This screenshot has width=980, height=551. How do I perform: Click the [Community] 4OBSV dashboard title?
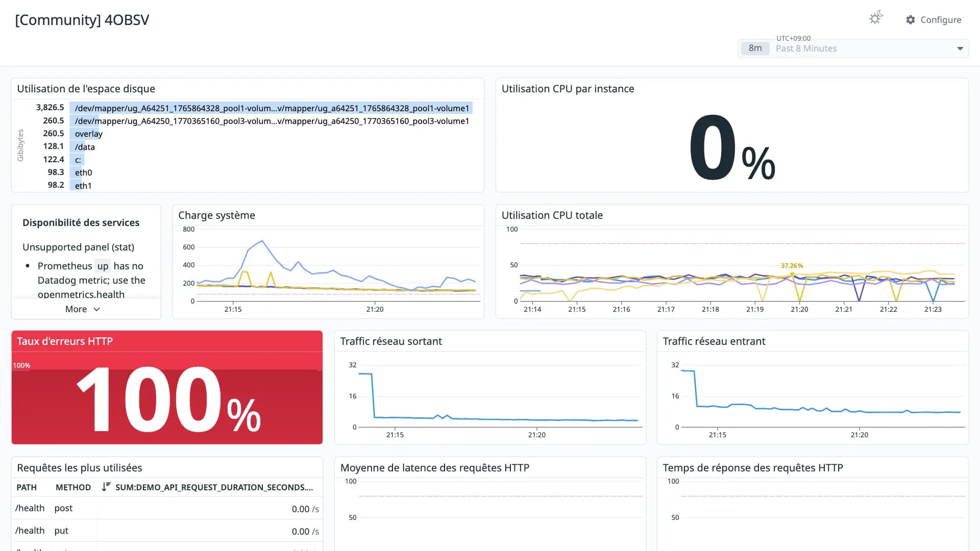click(82, 20)
